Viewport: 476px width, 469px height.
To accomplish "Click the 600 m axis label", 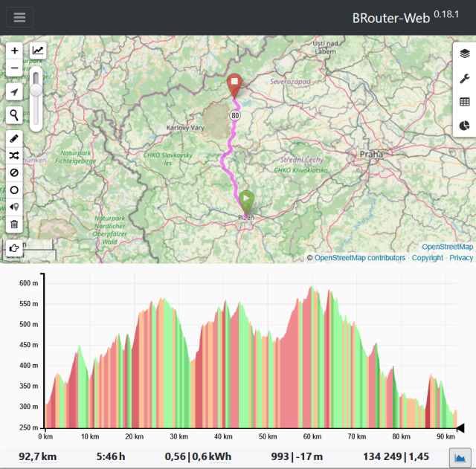I will tap(29, 283).
